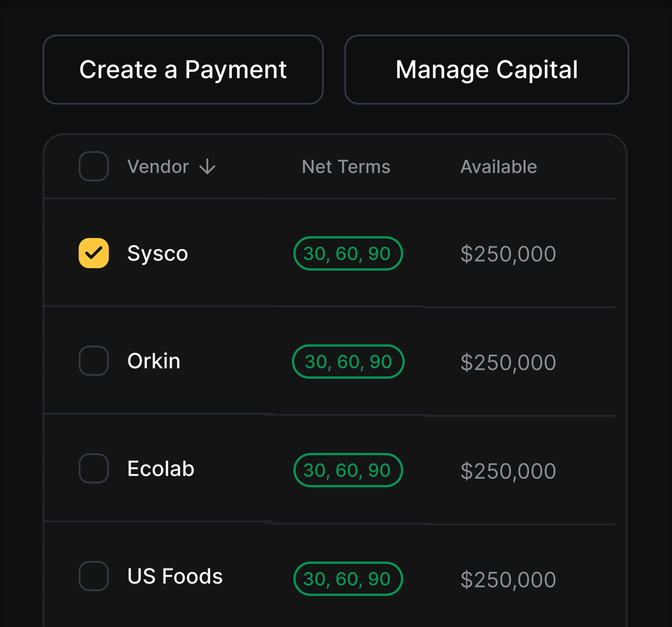Click the Available column header
Screen dimensions: 672x627
click(498, 167)
